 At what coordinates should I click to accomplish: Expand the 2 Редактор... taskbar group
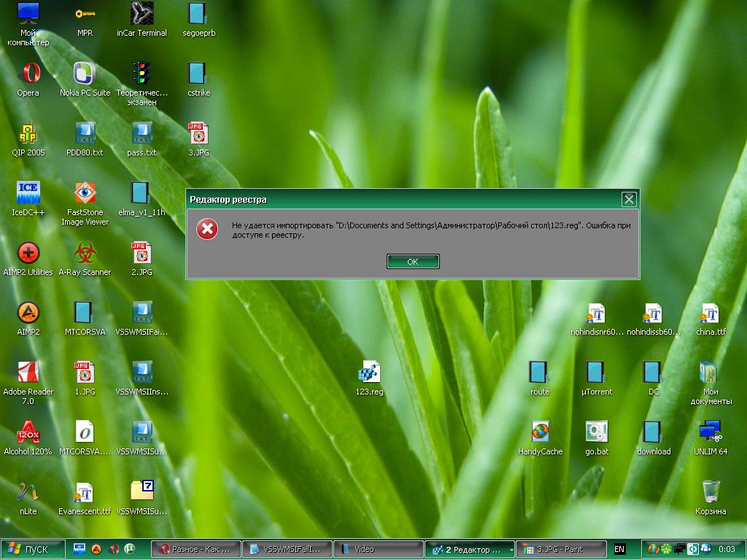[x=469, y=549]
